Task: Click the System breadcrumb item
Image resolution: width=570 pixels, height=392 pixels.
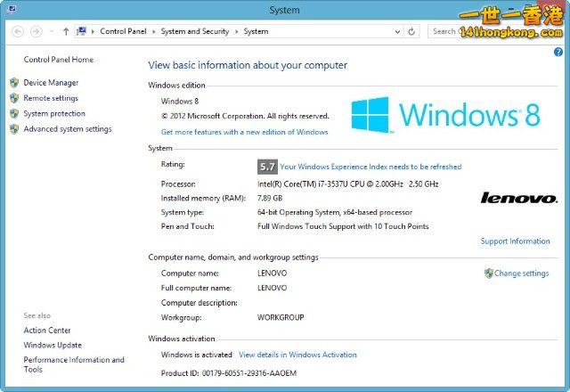Action: pos(256,31)
